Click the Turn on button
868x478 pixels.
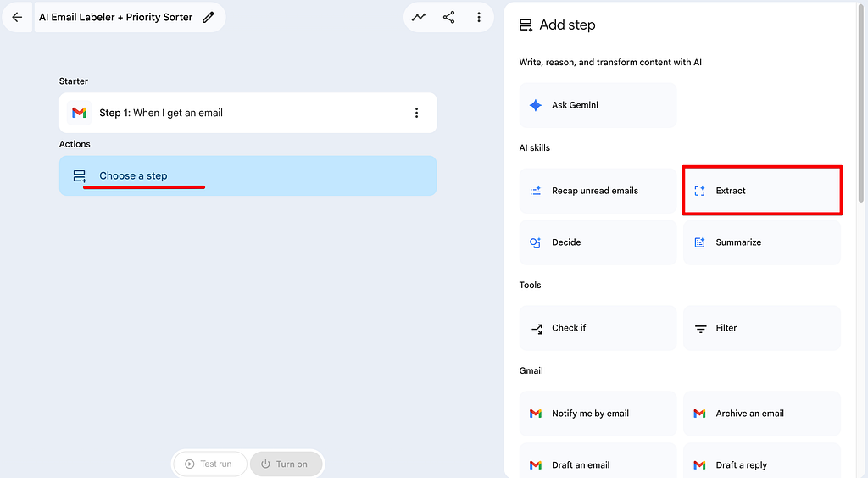pos(286,464)
